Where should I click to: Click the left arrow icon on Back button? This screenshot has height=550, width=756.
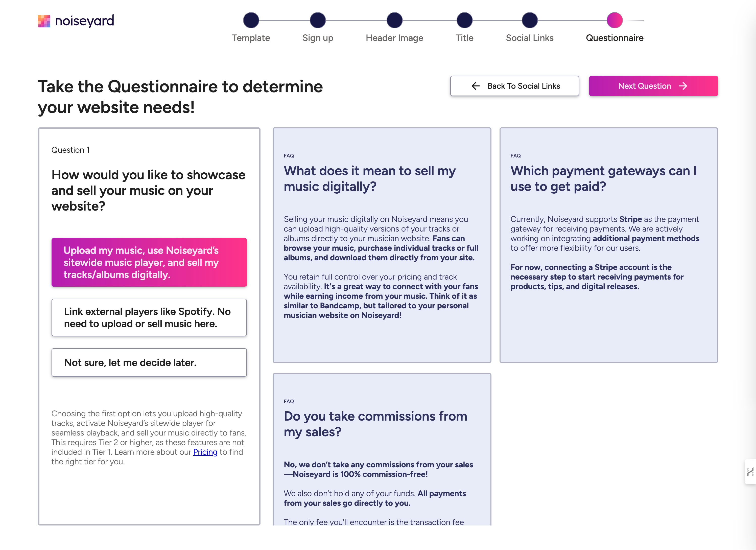click(476, 86)
